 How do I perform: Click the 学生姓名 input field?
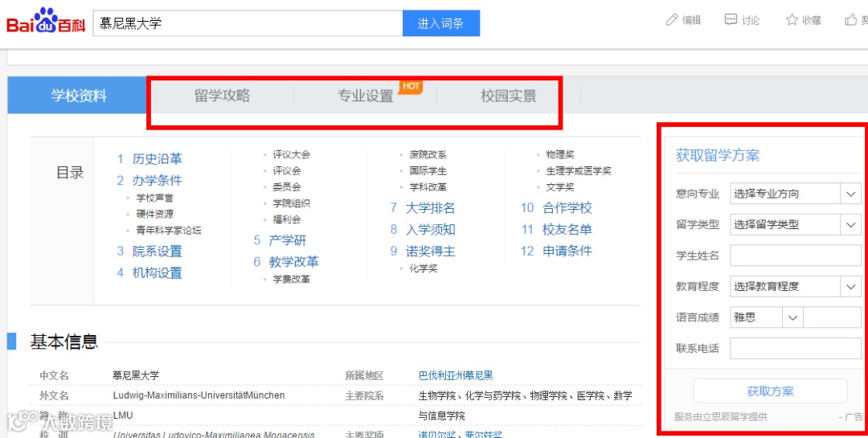pos(796,256)
